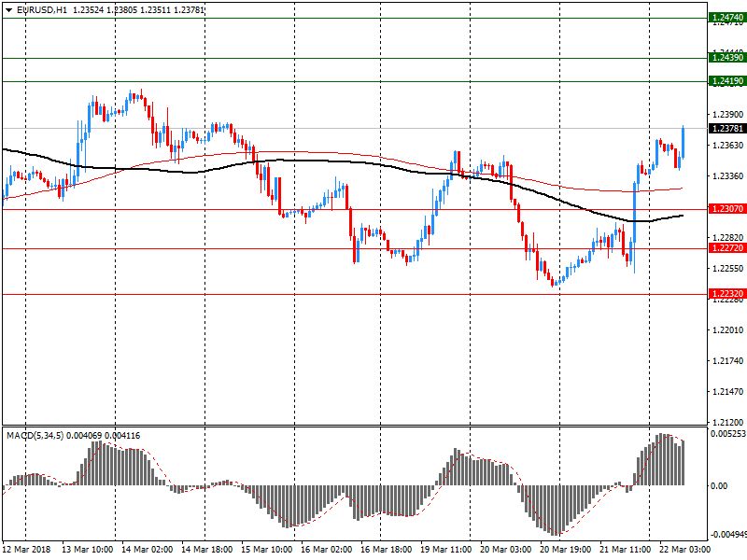Click the 1.21470 price scale value

tap(728, 392)
